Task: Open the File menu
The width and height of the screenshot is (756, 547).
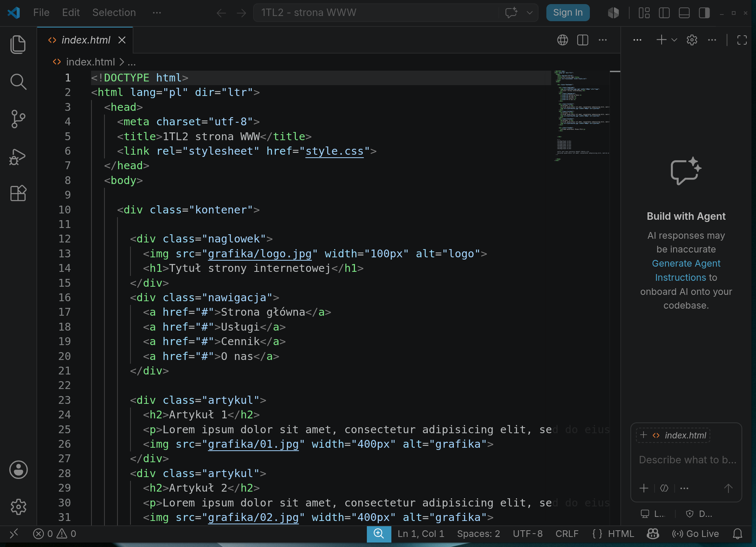Action: click(x=41, y=13)
